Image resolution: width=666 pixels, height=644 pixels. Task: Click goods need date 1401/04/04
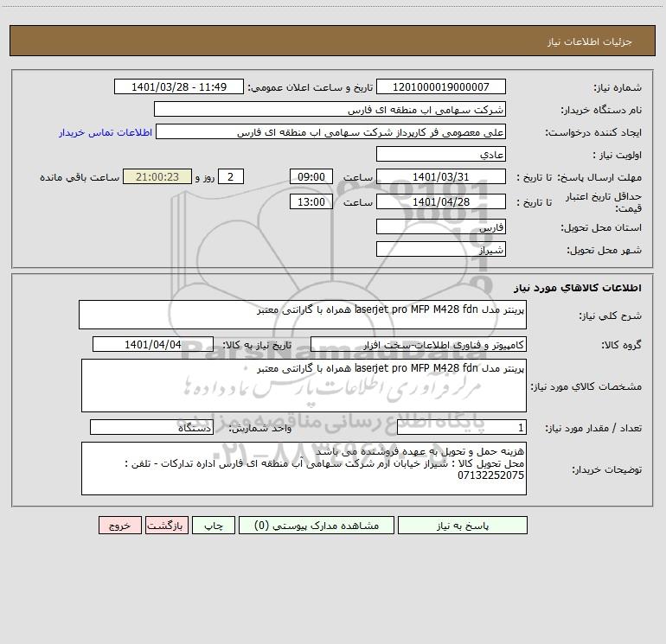[x=153, y=344]
